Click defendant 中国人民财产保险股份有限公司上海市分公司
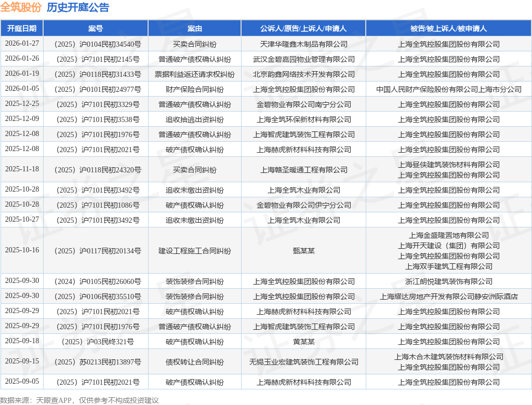This screenshot has height=405, width=532. tap(448, 89)
